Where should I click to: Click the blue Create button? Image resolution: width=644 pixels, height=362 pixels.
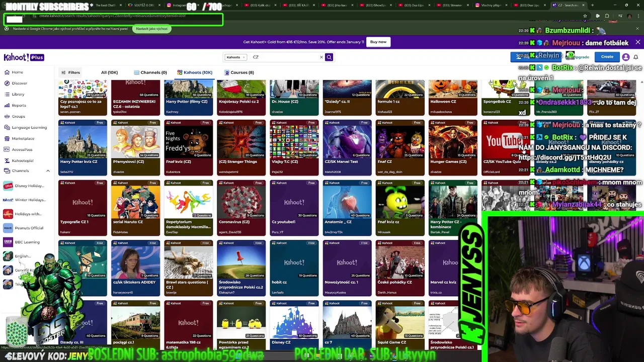(x=607, y=57)
